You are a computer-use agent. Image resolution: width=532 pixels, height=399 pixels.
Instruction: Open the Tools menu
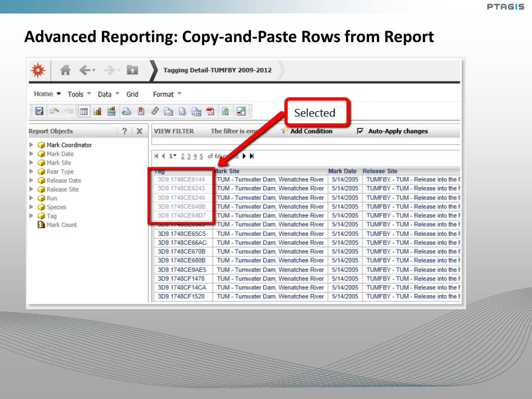(x=79, y=95)
